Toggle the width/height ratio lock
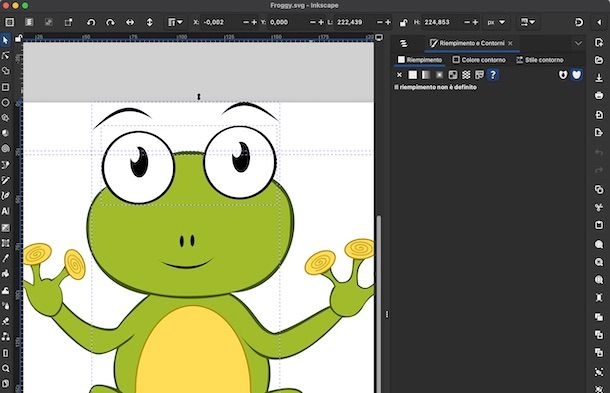610x393 pixels. point(403,23)
